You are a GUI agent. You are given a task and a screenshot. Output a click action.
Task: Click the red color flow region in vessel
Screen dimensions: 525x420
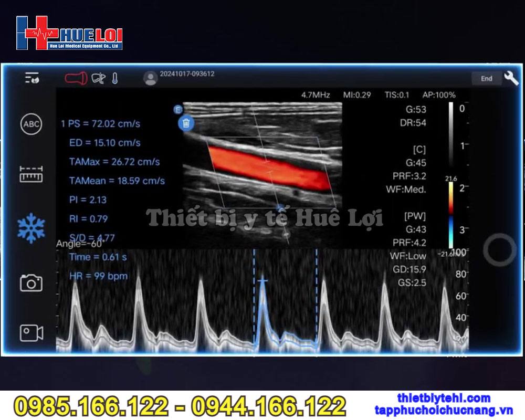pos(268,168)
